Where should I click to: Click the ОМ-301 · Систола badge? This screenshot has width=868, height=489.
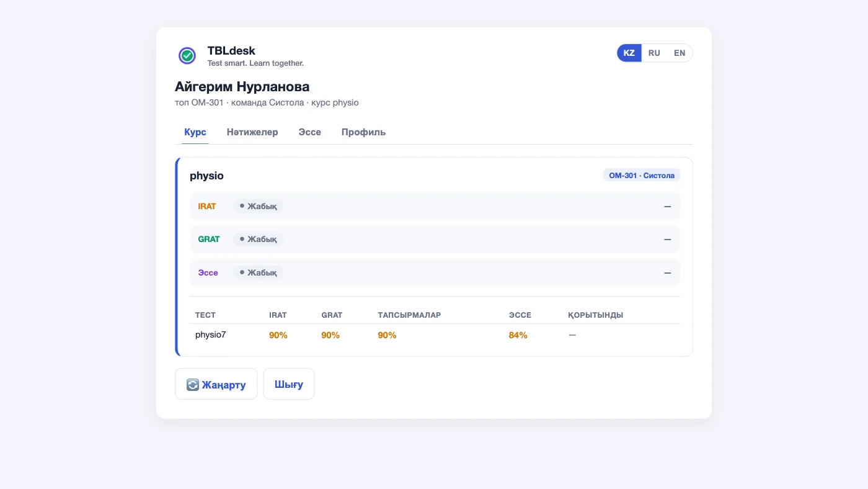point(642,176)
